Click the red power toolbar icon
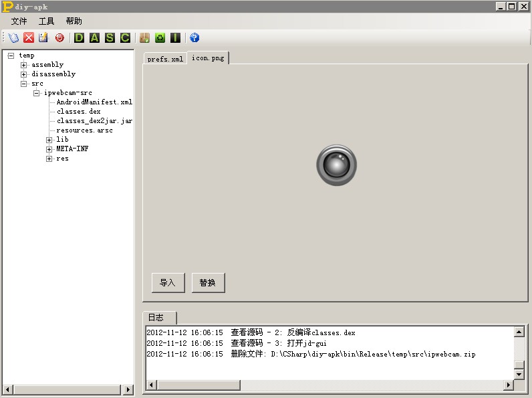 [59, 38]
